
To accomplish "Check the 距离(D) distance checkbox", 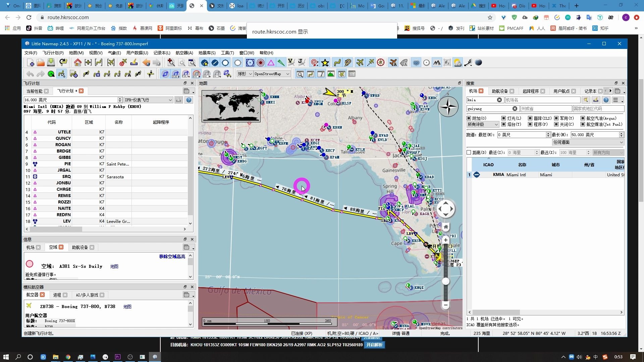I will pos(469,153).
